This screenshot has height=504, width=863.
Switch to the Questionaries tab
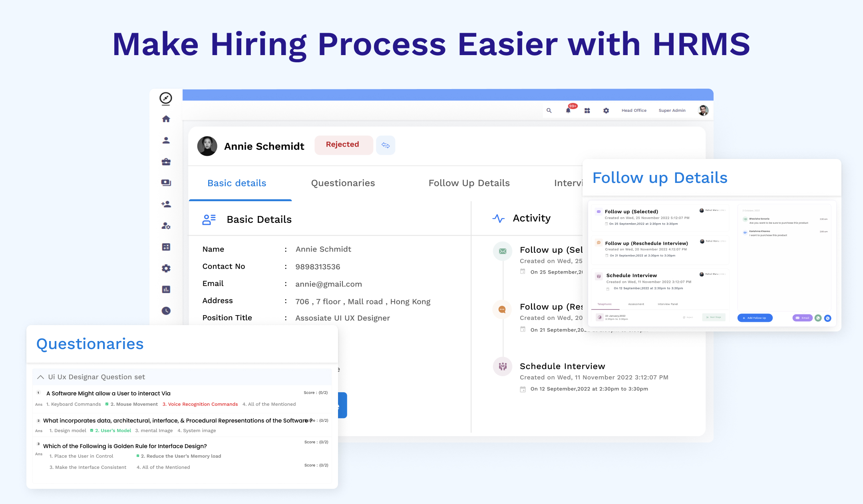(x=343, y=183)
